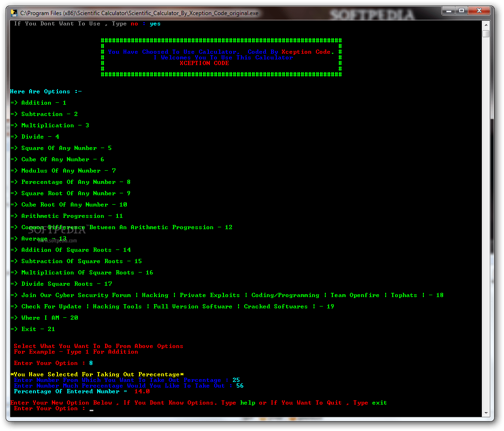
Task: Click 'Square Of Any Number - 5' line
Action: (x=61, y=148)
